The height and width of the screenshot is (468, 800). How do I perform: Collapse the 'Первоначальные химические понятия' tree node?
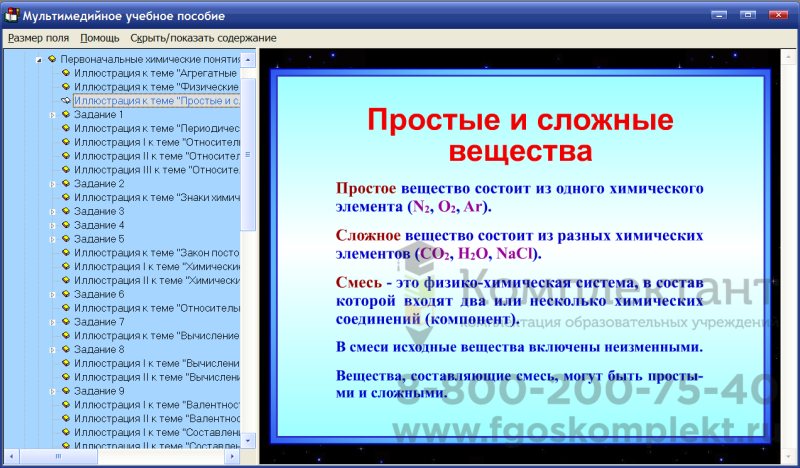39,60
